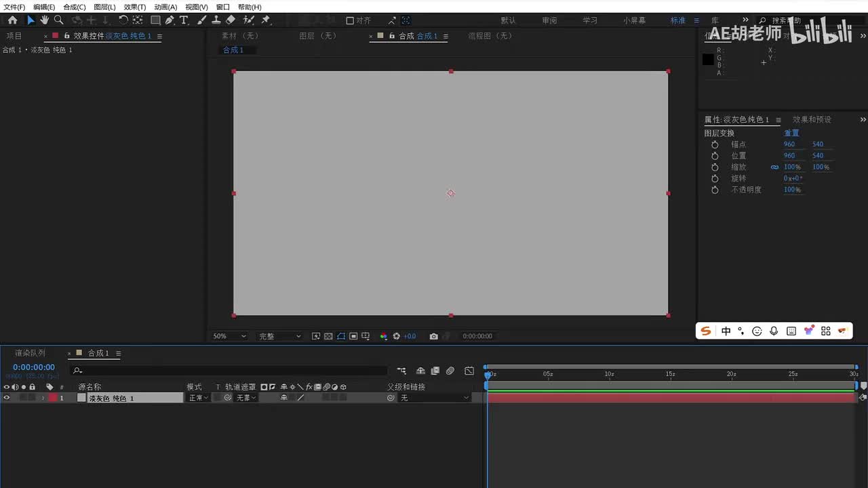Image resolution: width=868 pixels, height=488 pixels.
Task: Click the Home icon in the toolbar
Action: 12,20
